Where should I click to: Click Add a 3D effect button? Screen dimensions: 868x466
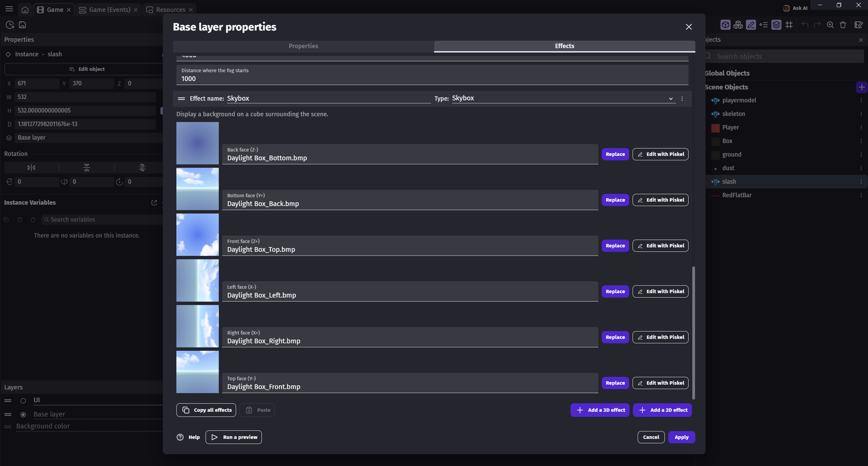click(x=600, y=410)
